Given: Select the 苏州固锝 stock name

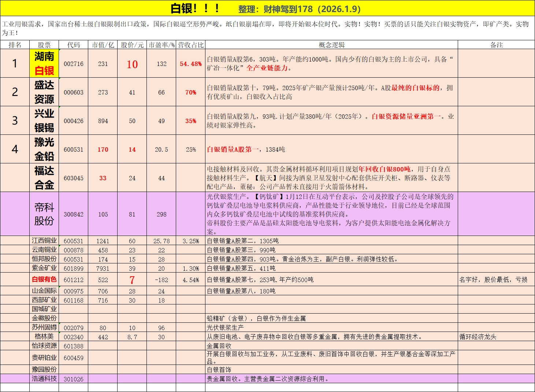Looking at the screenshot, I should pyautogui.click(x=44, y=327).
